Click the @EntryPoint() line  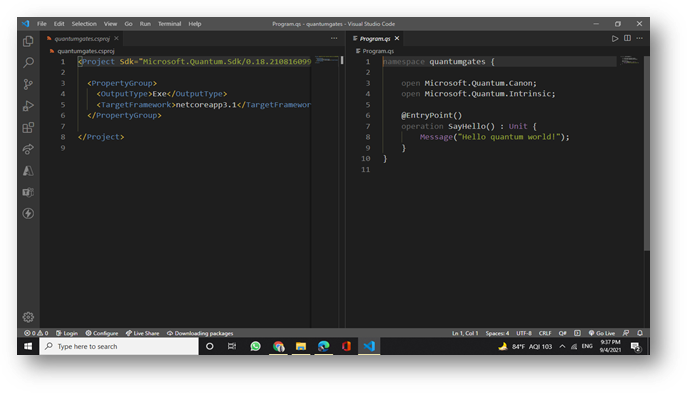click(x=431, y=115)
